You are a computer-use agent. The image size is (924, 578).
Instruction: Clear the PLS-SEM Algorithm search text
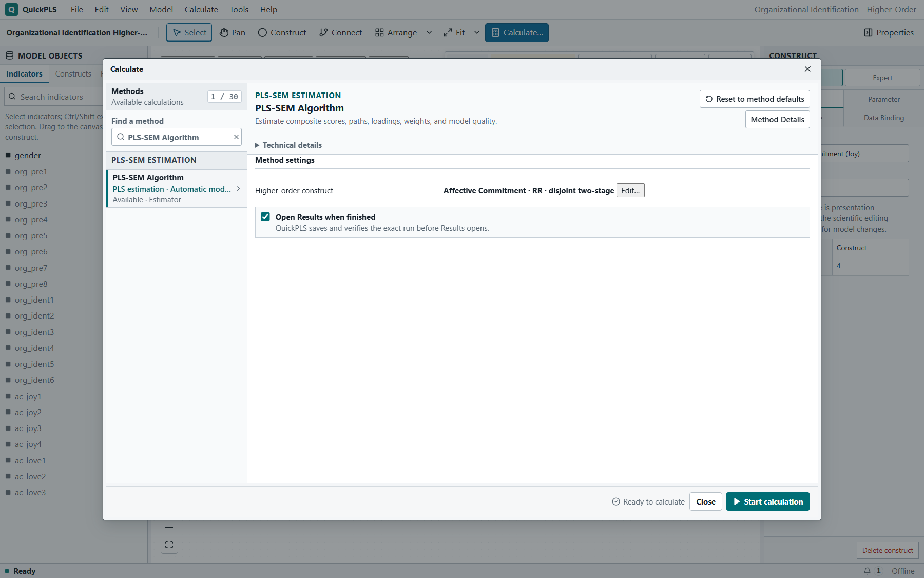click(x=236, y=137)
